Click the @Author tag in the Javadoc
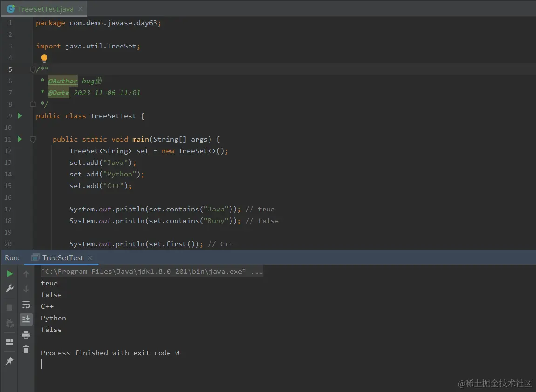This screenshot has width=536, height=392. tap(63, 81)
